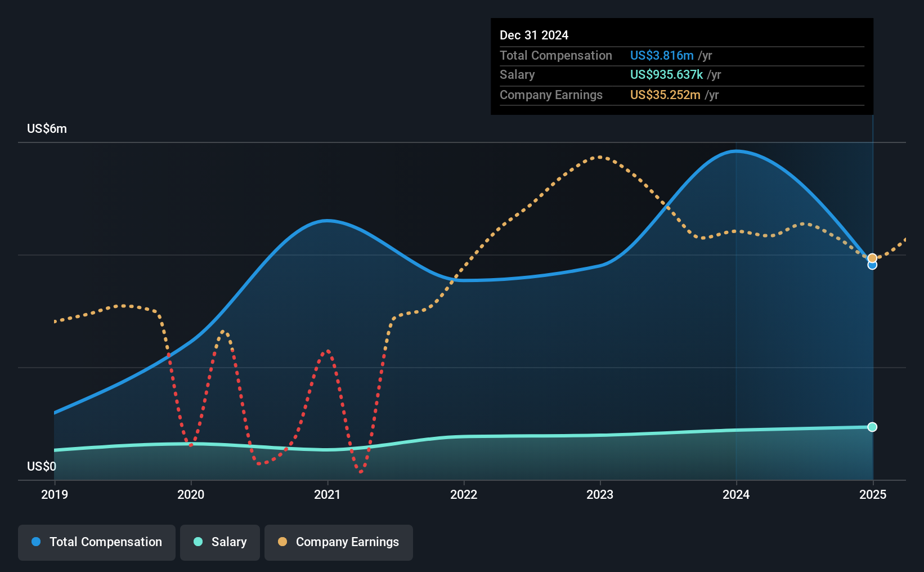Click the US$0 y-axis label
The height and width of the screenshot is (572, 924).
pos(42,467)
